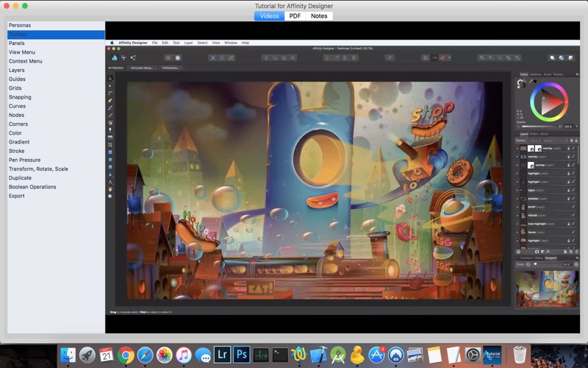Select the Pen tool

[x=110, y=101]
